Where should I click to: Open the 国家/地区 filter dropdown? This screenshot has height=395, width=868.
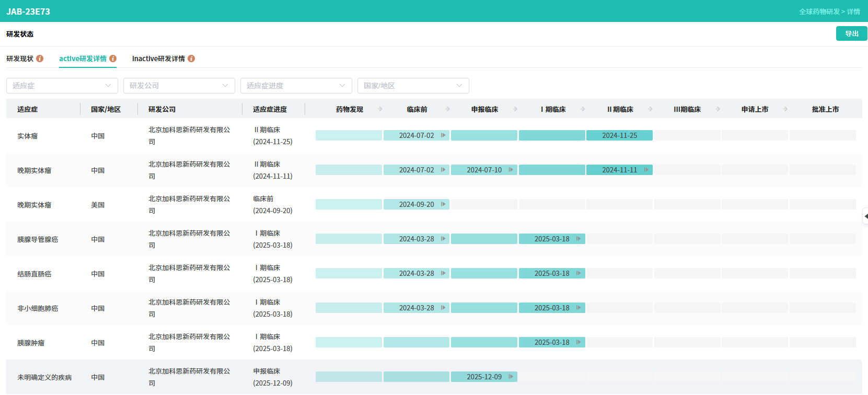click(x=413, y=86)
